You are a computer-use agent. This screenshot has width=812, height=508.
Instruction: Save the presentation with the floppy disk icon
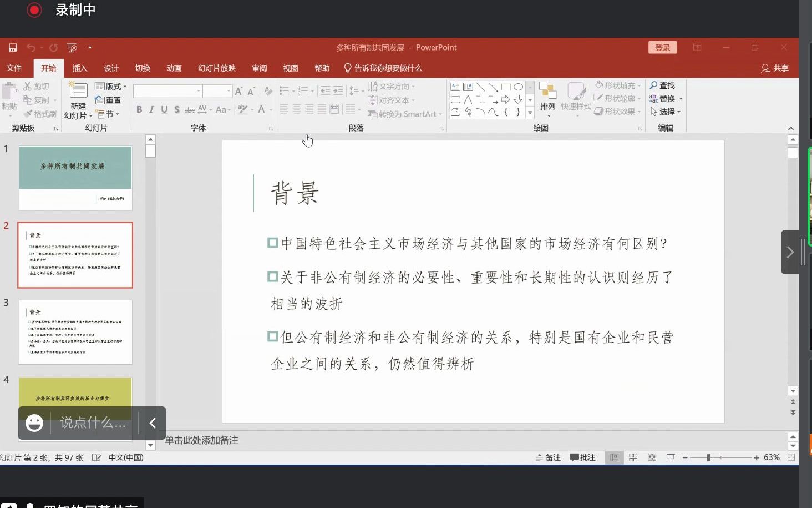coord(13,48)
